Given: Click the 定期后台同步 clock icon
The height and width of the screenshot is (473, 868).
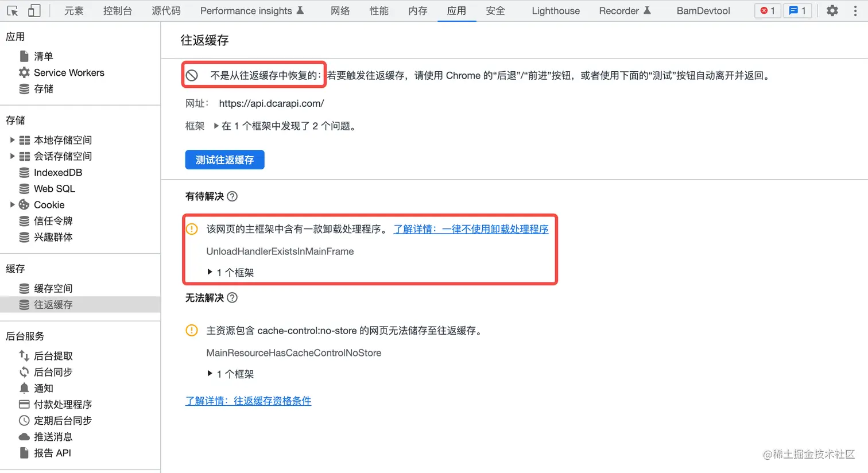Looking at the screenshot, I should tap(24, 420).
